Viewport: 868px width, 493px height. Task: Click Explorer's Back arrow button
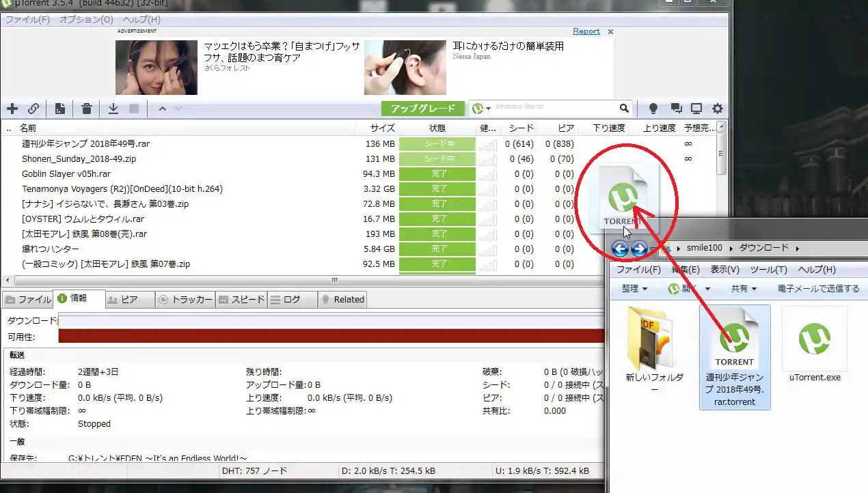tap(620, 249)
